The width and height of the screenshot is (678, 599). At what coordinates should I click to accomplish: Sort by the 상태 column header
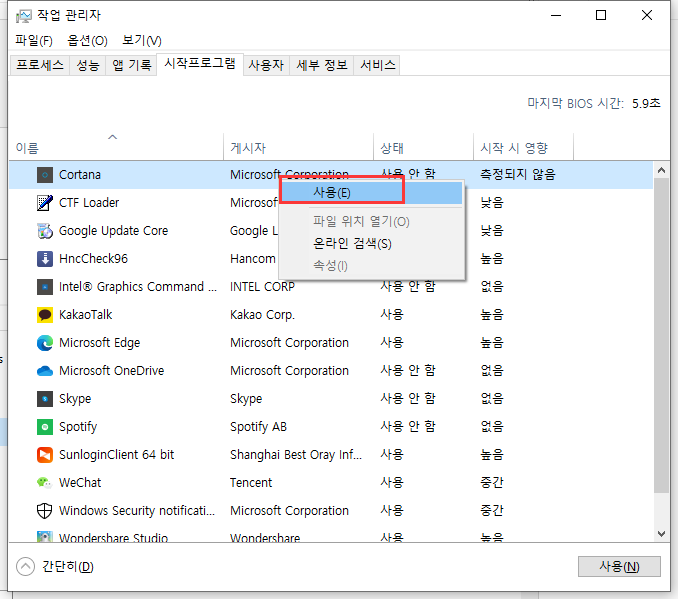423,148
